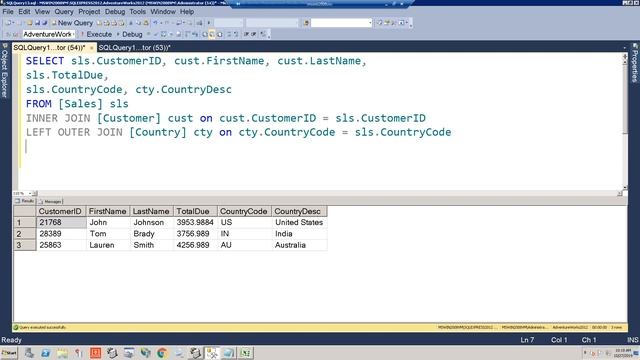Click the FirstName column header
Image resolution: width=640 pixels, height=360 pixels.
(x=107, y=211)
